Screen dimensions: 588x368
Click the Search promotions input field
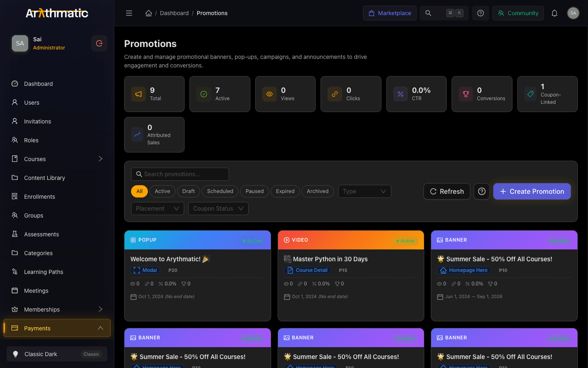[x=180, y=174]
